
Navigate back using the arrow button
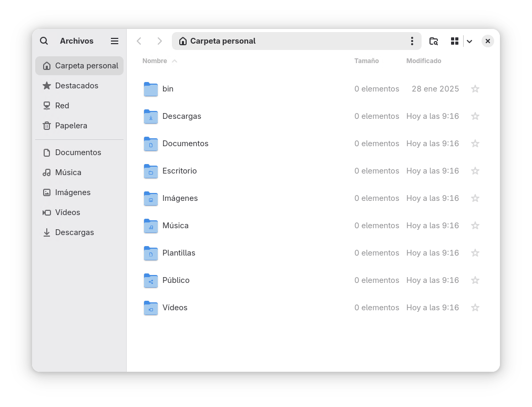coord(139,40)
